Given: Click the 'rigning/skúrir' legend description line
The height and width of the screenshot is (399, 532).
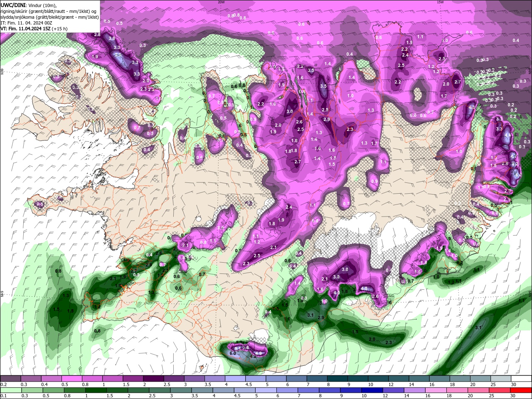Looking at the screenshot, I should pyautogui.click(x=48, y=11).
